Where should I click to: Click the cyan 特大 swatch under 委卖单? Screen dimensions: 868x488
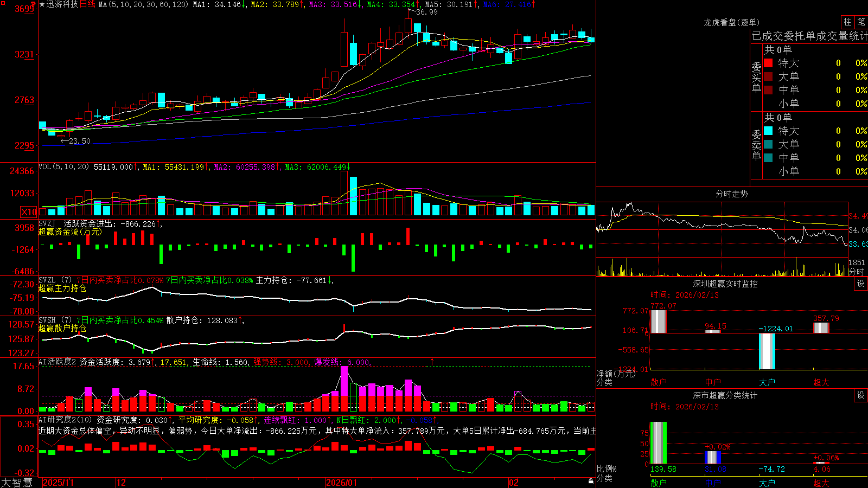pyautogui.click(x=768, y=131)
